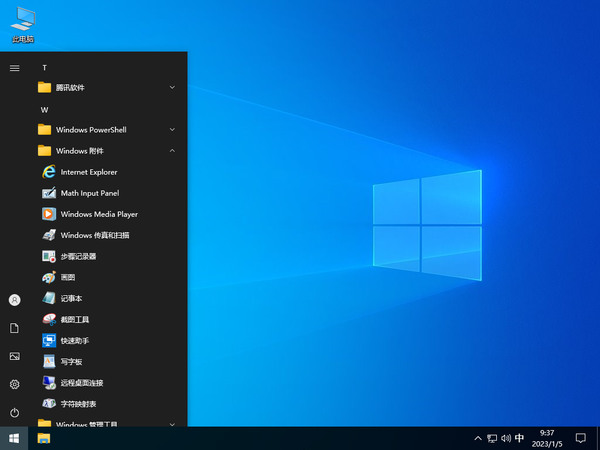The height and width of the screenshot is (450, 600).
Task: Launch 截图工具 (Snipping Tool)
Action: 74,319
